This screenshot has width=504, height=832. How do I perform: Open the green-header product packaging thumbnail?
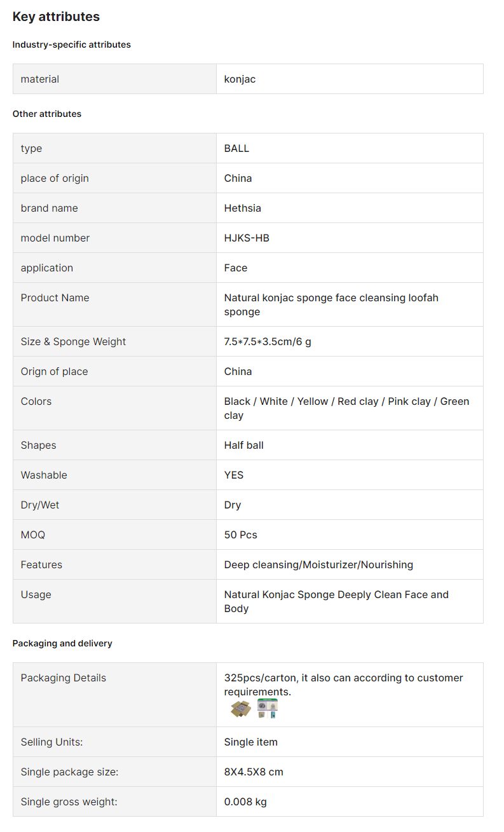tap(268, 709)
